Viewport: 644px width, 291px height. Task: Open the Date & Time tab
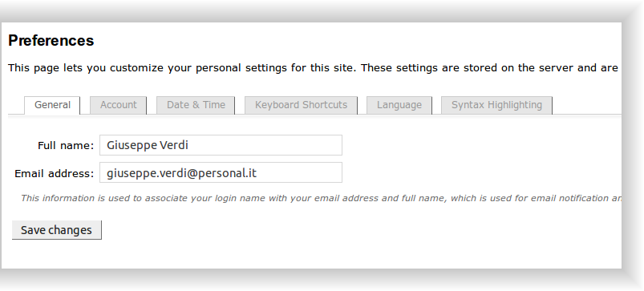(196, 105)
